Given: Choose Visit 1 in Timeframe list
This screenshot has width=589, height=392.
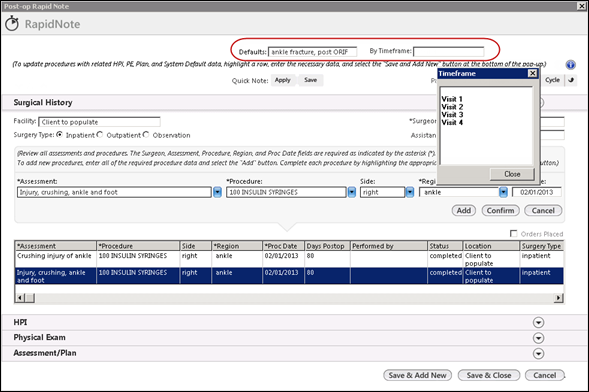Looking at the screenshot, I should [x=452, y=99].
